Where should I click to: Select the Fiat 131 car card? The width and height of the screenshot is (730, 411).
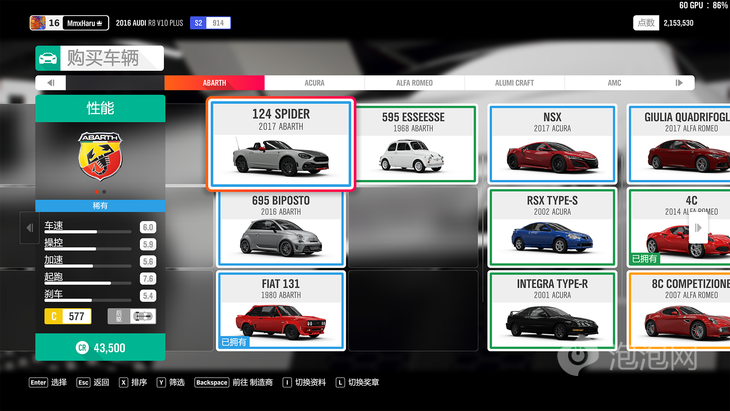click(281, 311)
